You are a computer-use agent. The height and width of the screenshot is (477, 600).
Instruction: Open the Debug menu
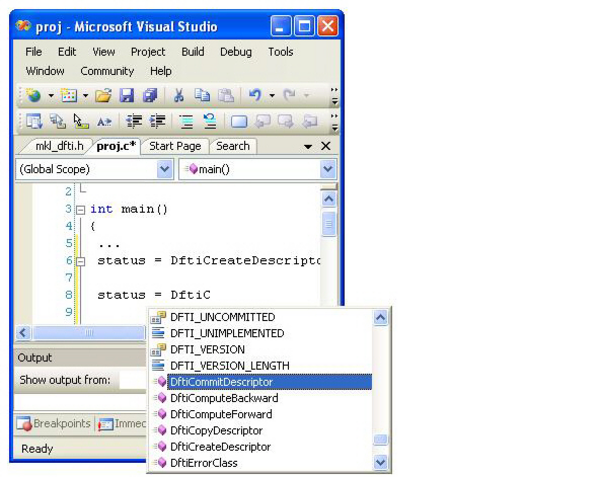(236, 52)
